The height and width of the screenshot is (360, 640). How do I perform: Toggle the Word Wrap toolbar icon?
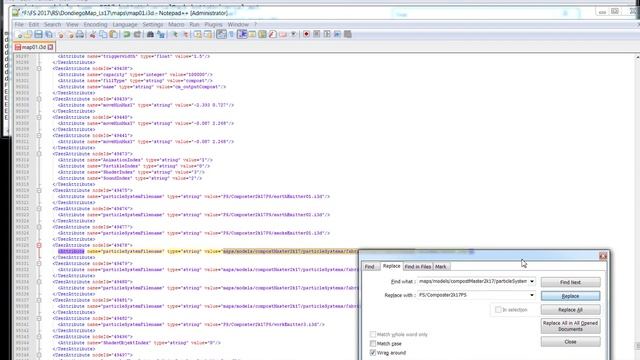coord(221,35)
